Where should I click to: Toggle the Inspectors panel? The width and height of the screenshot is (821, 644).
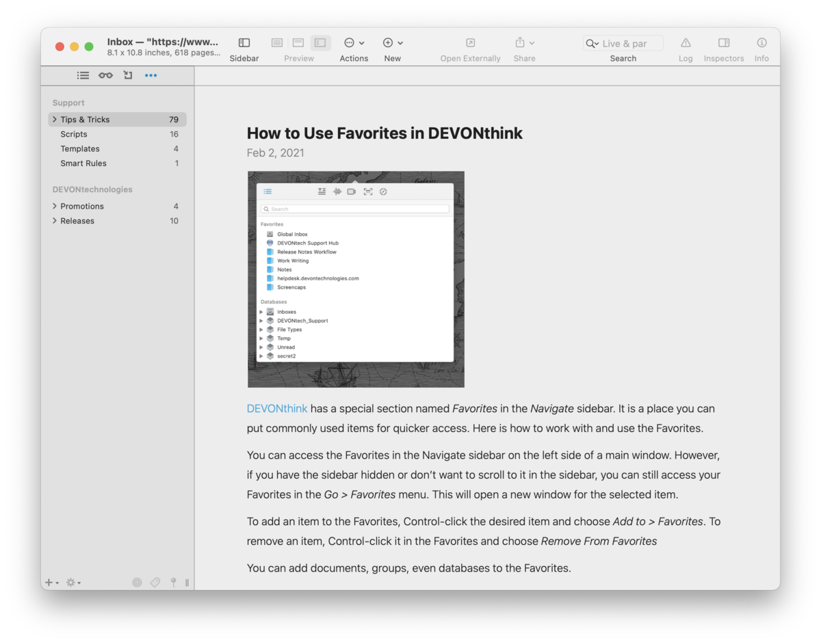coord(724,43)
